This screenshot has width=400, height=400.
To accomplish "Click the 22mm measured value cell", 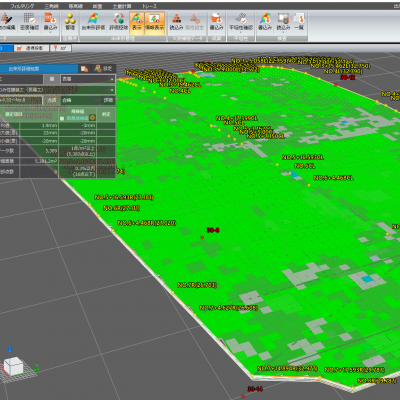I will 39,133.
